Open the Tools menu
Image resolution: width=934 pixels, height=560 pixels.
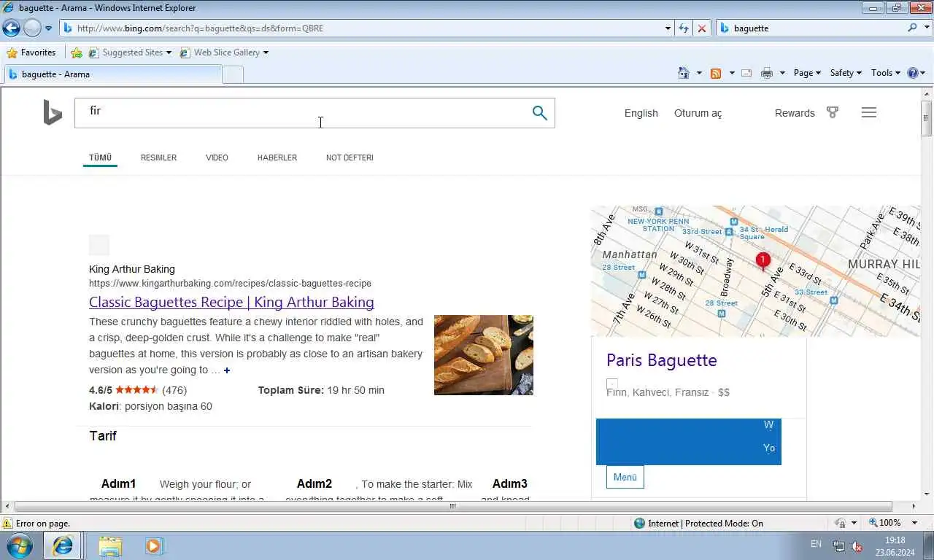[x=886, y=73]
